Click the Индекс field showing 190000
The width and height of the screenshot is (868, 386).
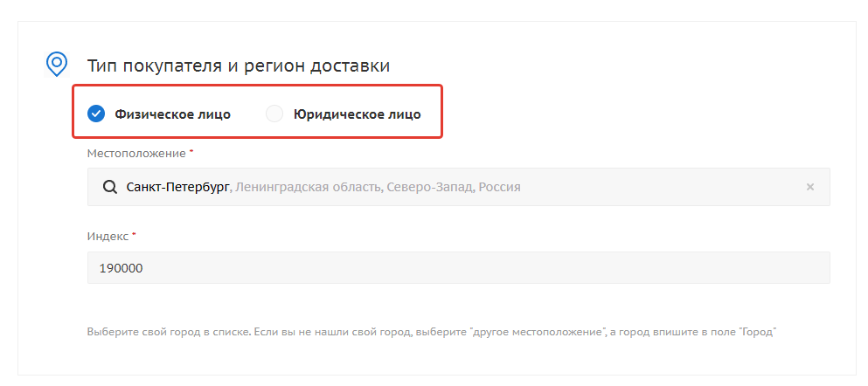pyautogui.click(x=458, y=267)
